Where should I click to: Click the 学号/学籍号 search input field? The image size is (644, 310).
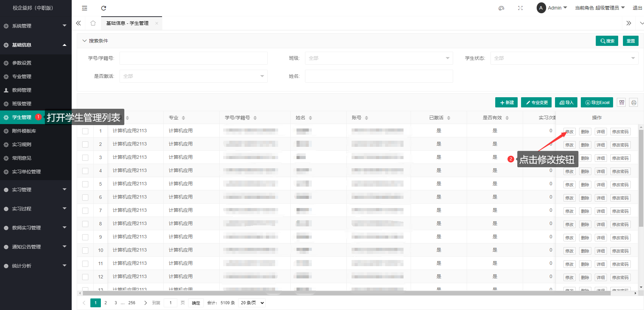tap(193, 58)
